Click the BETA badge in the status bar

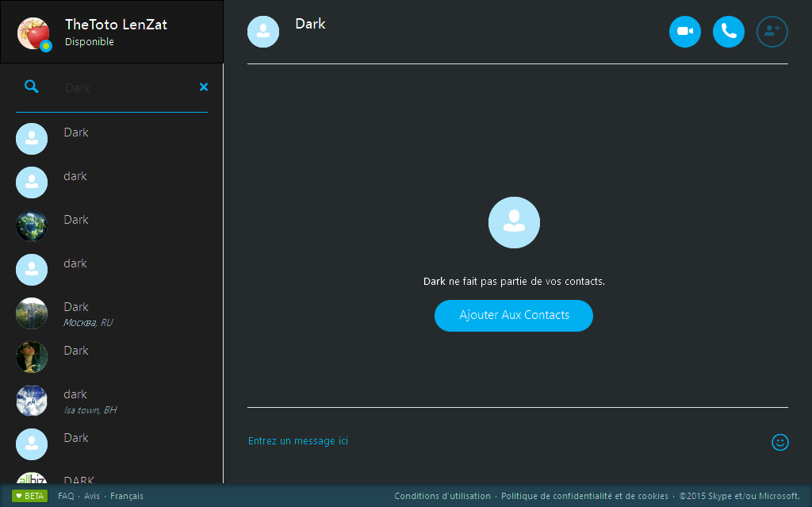[29, 495]
